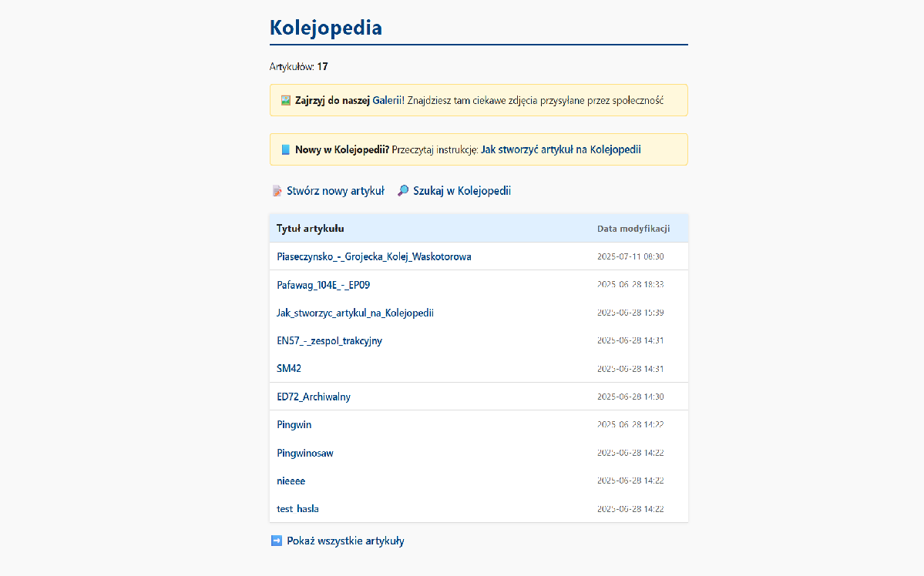The height and width of the screenshot is (576, 924).
Task: Open the ED72_Archiwalny article
Action: pyautogui.click(x=314, y=397)
